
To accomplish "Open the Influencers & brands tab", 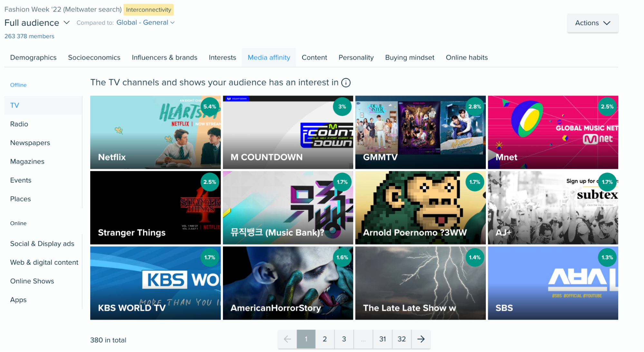I will click(x=164, y=57).
